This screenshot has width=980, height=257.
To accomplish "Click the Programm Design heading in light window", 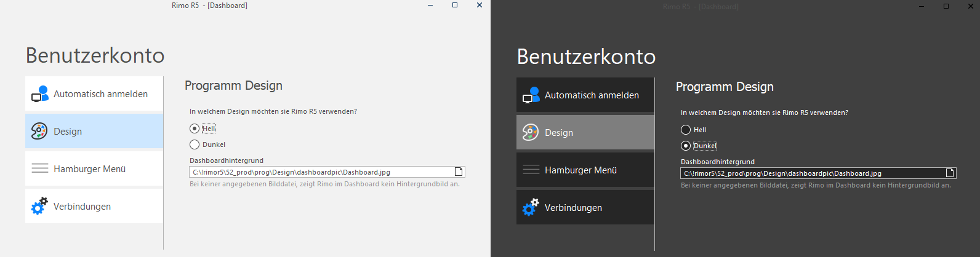I will coord(233,85).
